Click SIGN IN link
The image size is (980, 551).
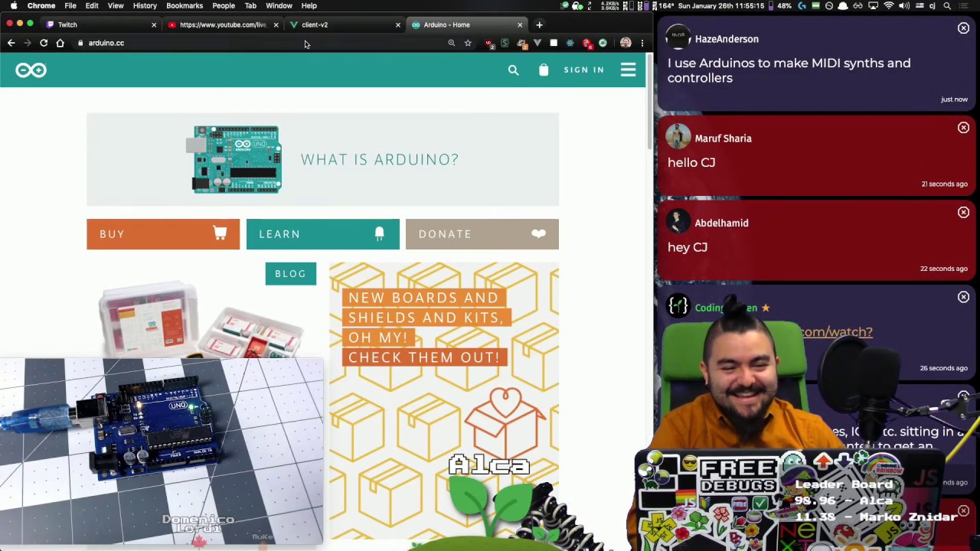point(584,70)
